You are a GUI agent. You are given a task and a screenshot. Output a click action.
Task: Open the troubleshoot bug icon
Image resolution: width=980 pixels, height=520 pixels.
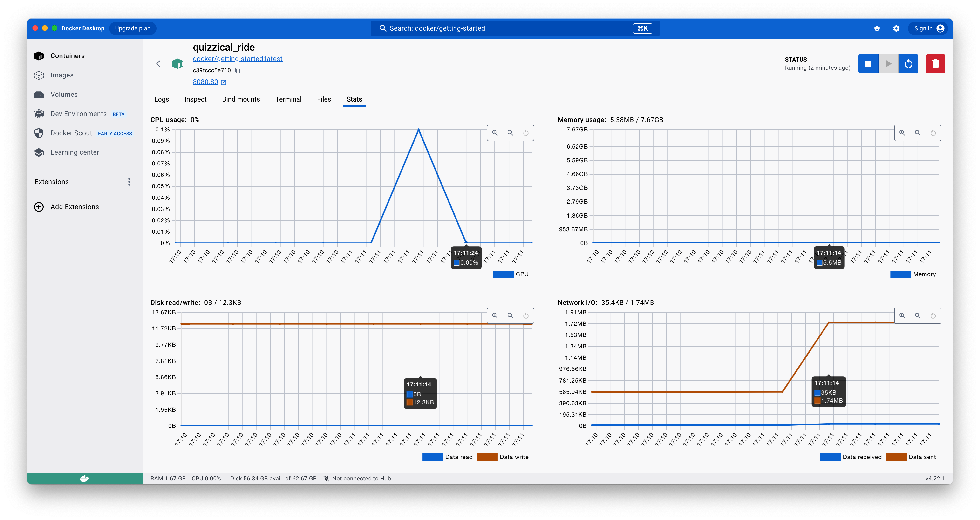(x=877, y=28)
